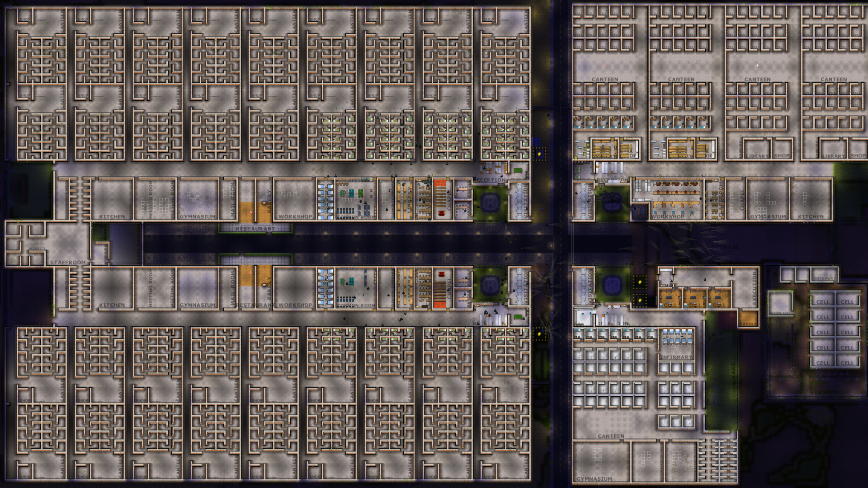Select the upper yellow light beside the execution building
868x488 pixels.
click(639, 282)
